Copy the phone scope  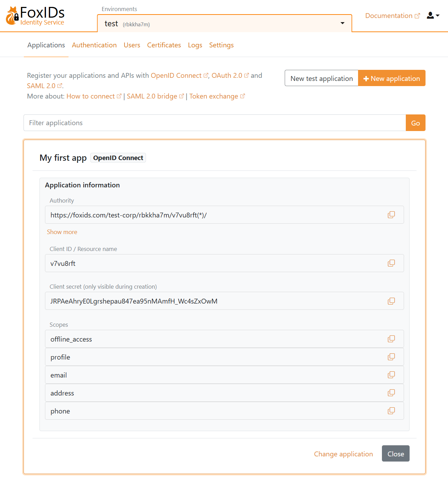391,411
